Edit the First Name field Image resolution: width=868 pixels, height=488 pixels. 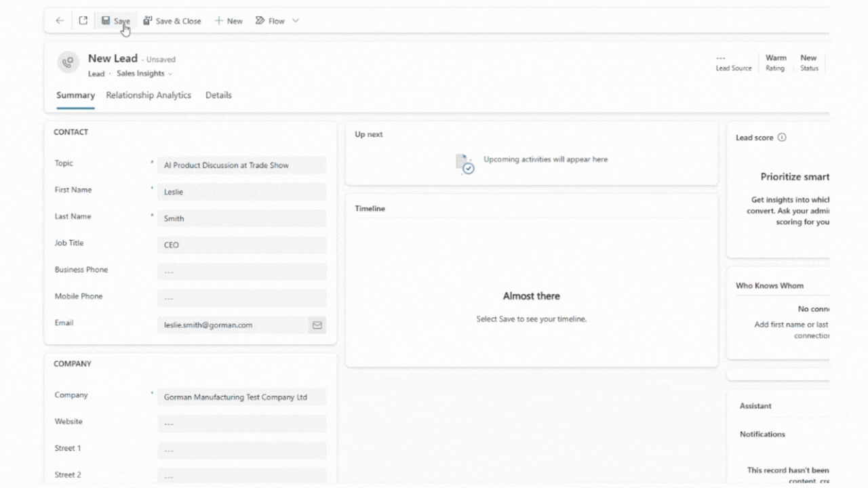[x=242, y=192]
